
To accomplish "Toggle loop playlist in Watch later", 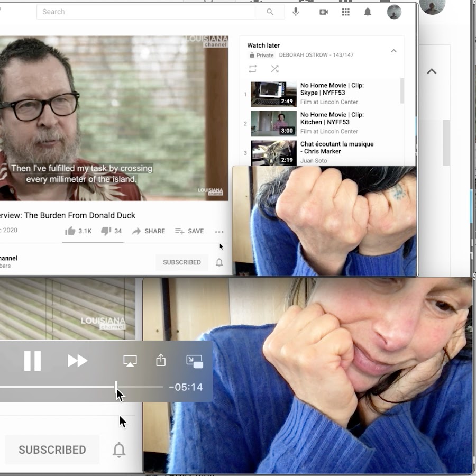I will (x=253, y=69).
